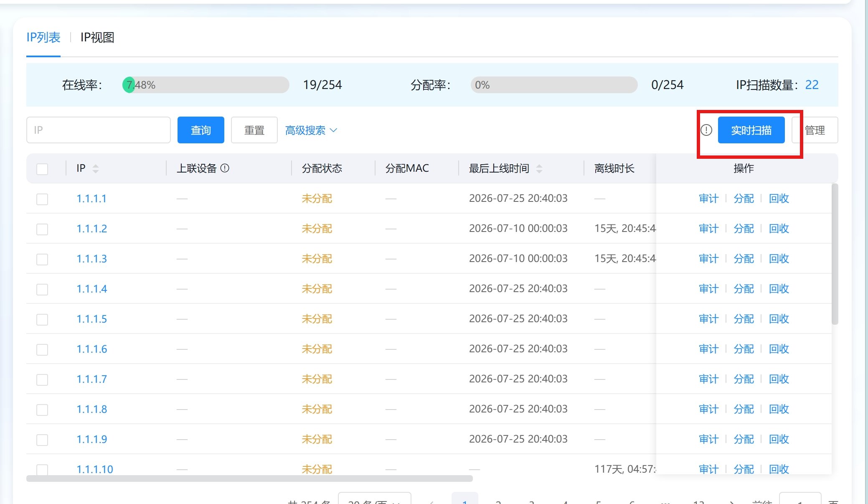Check the box for row 1.1.1.9

(42, 440)
